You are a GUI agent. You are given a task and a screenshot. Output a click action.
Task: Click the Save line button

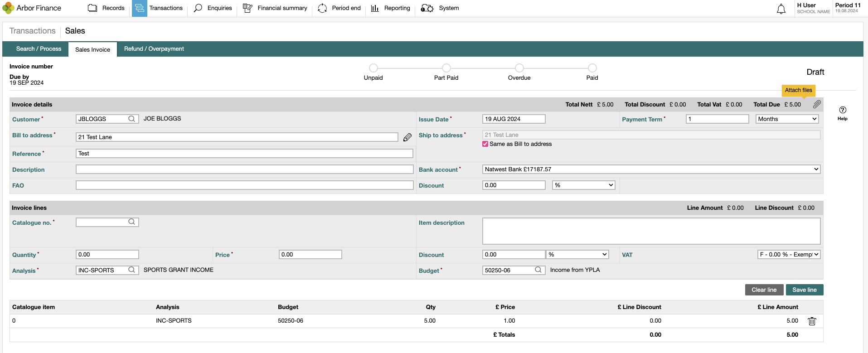(805, 290)
